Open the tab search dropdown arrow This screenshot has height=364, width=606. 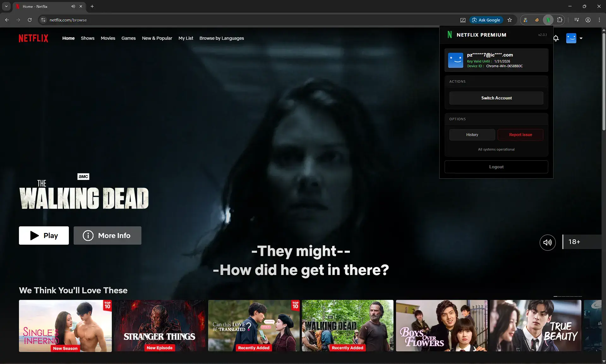point(6,6)
